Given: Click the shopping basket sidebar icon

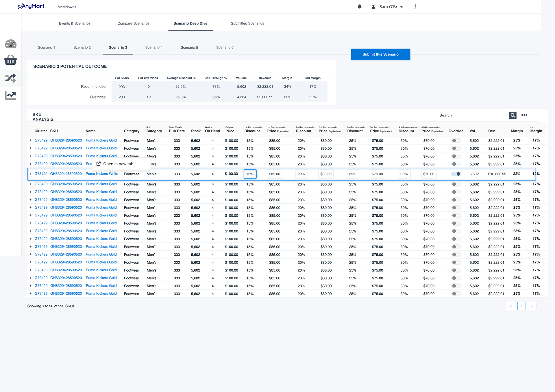Looking at the screenshot, I should point(11,60).
